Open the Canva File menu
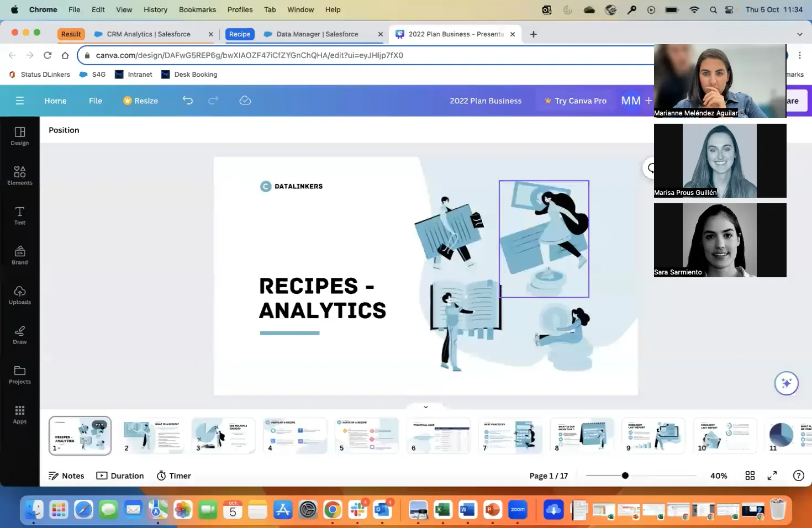 [96, 101]
